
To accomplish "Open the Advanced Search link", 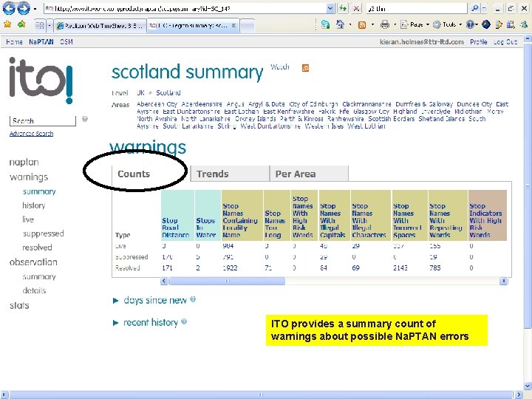I will click(31, 134).
